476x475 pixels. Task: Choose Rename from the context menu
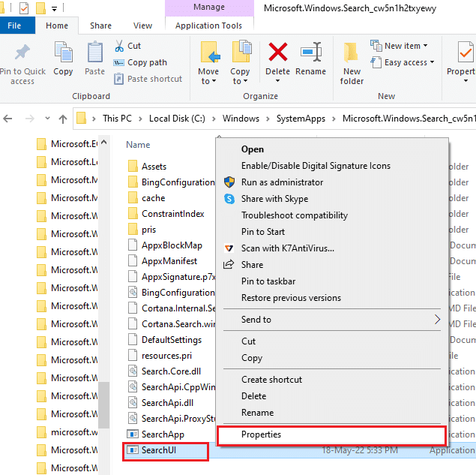(257, 413)
